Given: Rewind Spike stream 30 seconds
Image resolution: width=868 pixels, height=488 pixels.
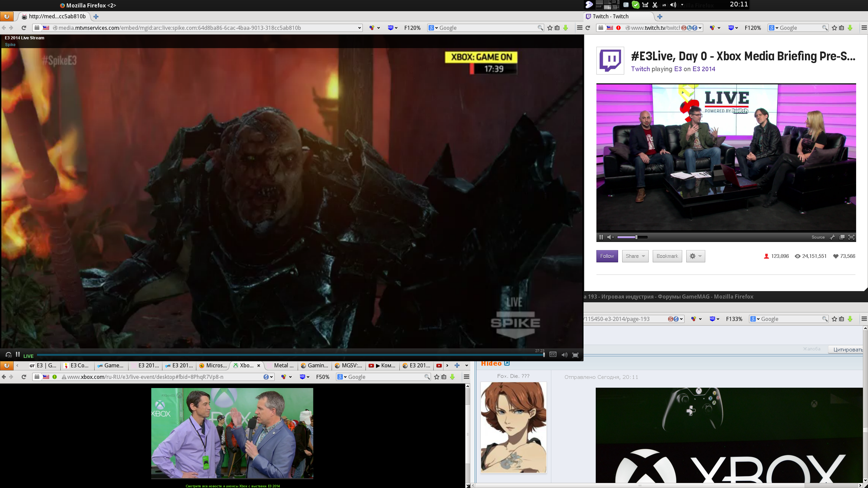Looking at the screenshot, I should tap(8, 355).
